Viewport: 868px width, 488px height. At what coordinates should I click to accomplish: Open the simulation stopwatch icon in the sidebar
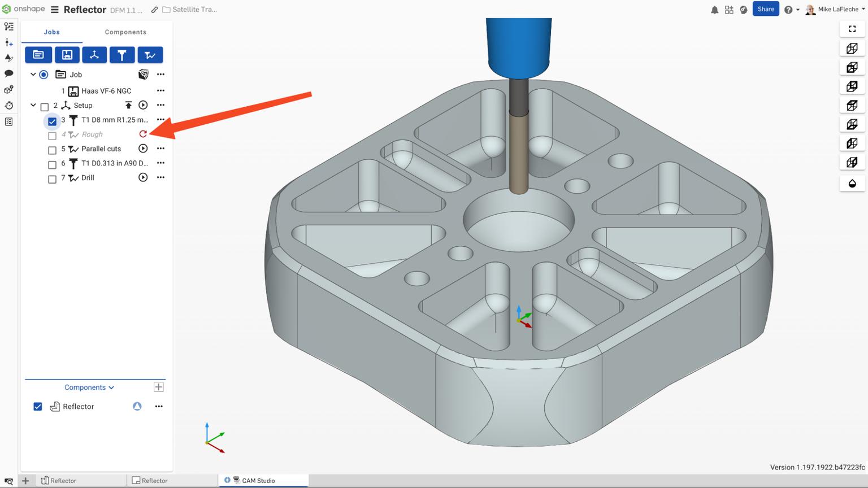click(x=8, y=105)
